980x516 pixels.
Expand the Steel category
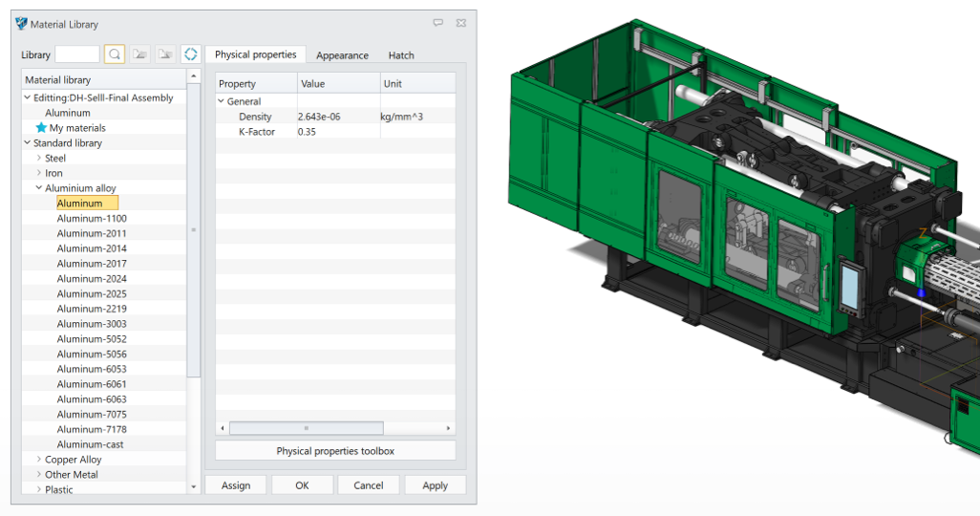click(x=39, y=159)
